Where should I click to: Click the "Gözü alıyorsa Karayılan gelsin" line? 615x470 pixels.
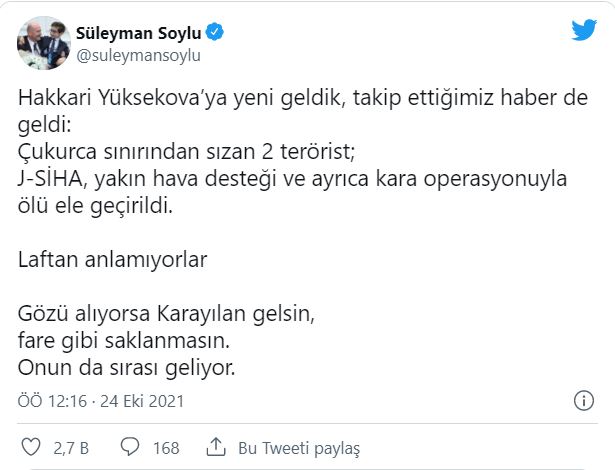pos(166,316)
